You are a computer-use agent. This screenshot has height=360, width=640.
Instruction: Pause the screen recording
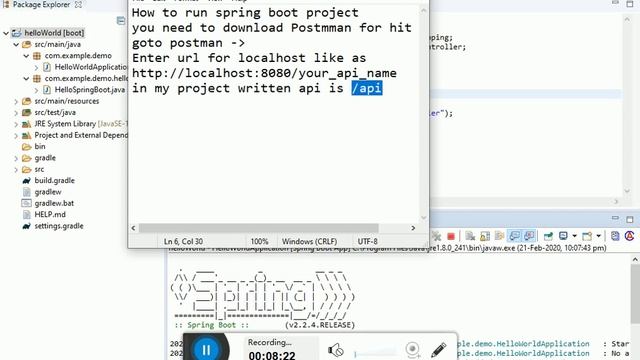pyautogui.click(x=206, y=349)
